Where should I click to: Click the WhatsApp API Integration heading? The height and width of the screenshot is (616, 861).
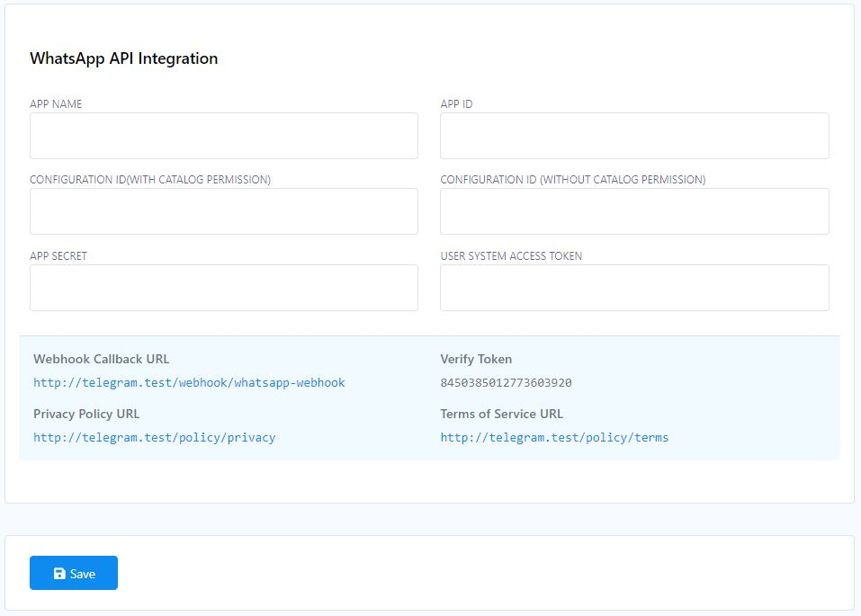(x=123, y=58)
